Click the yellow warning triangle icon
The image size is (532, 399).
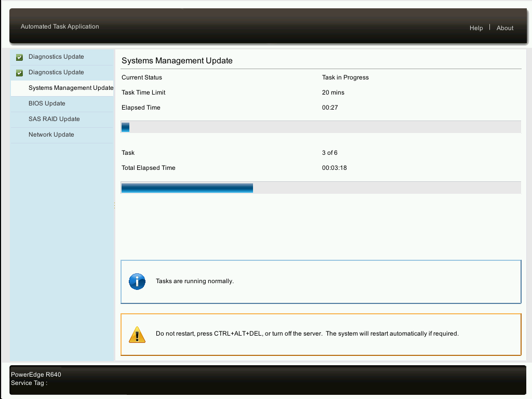click(137, 334)
